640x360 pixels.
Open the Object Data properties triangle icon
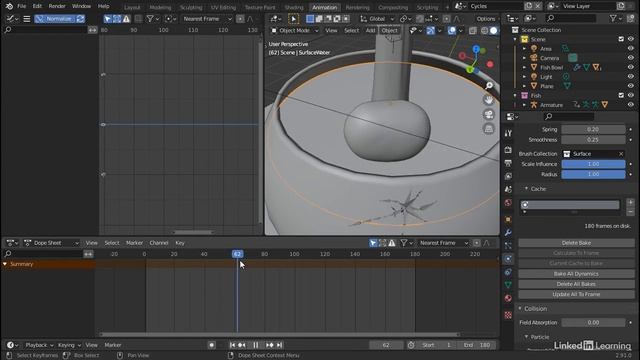[508, 285]
